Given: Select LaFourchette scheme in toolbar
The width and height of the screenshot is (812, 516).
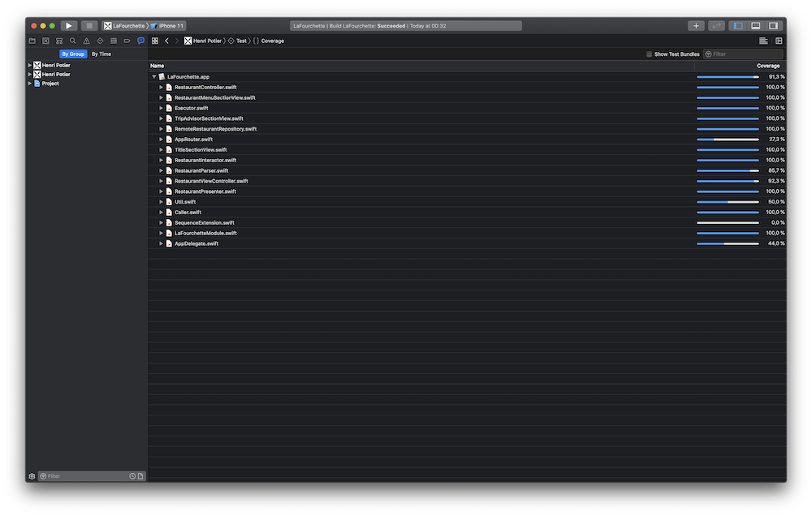Looking at the screenshot, I should click(x=125, y=26).
